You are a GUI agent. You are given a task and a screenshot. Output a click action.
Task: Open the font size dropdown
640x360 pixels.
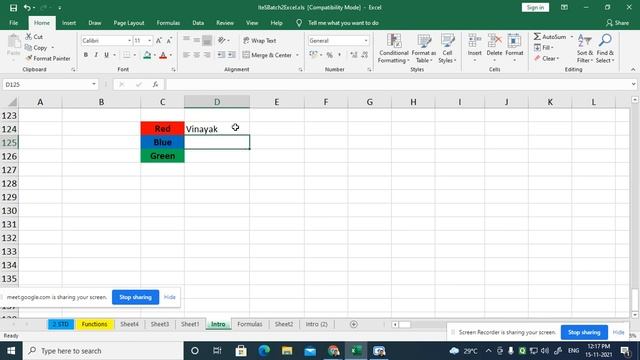point(149,40)
